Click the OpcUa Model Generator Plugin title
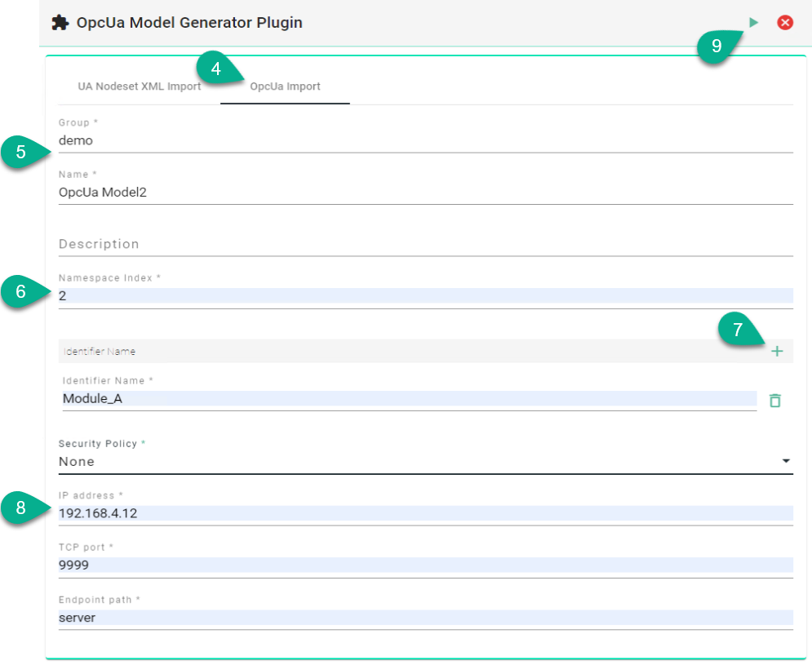Viewport: 812px width, 665px height. tap(189, 23)
